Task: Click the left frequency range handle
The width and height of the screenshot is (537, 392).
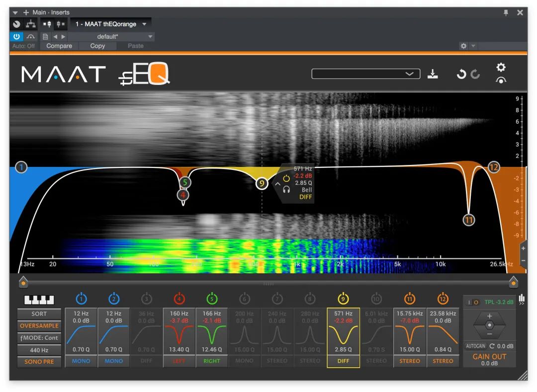Action: coord(23,282)
